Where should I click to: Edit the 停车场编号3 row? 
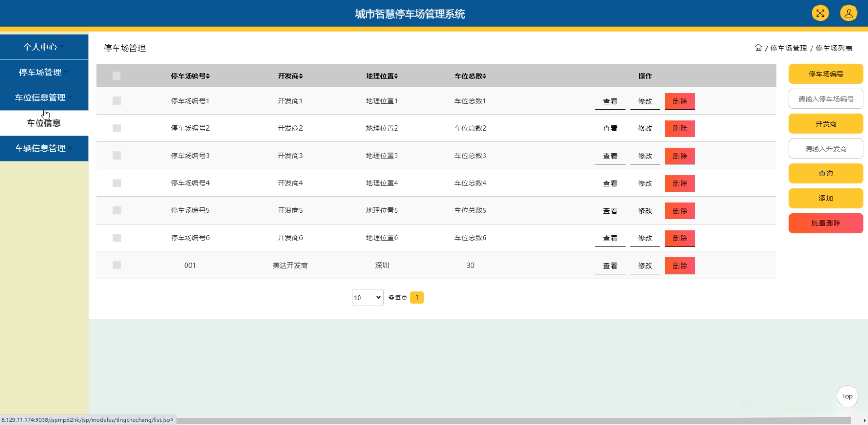pyautogui.click(x=645, y=156)
